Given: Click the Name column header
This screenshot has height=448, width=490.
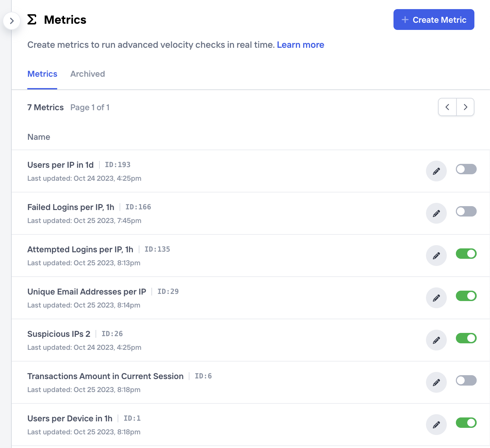Looking at the screenshot, I should [39, 137].
